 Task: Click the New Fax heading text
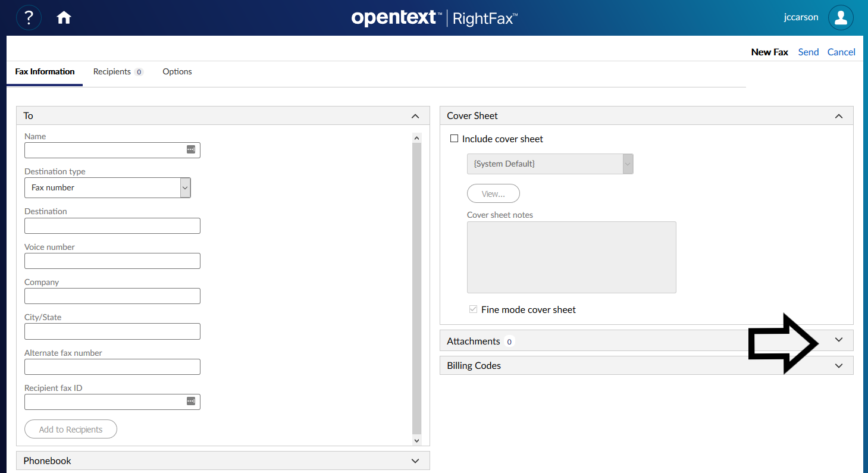click(x=770, y=52)
